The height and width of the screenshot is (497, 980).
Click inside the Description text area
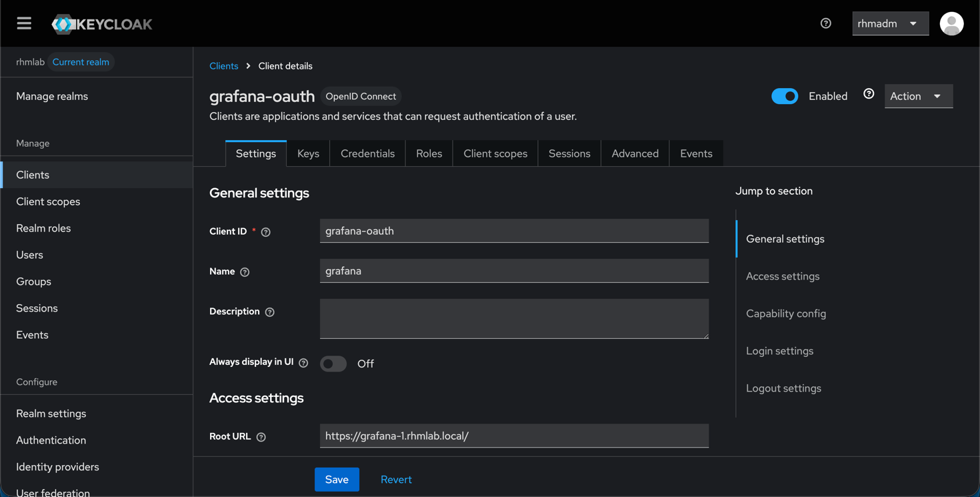coord(513,318)
